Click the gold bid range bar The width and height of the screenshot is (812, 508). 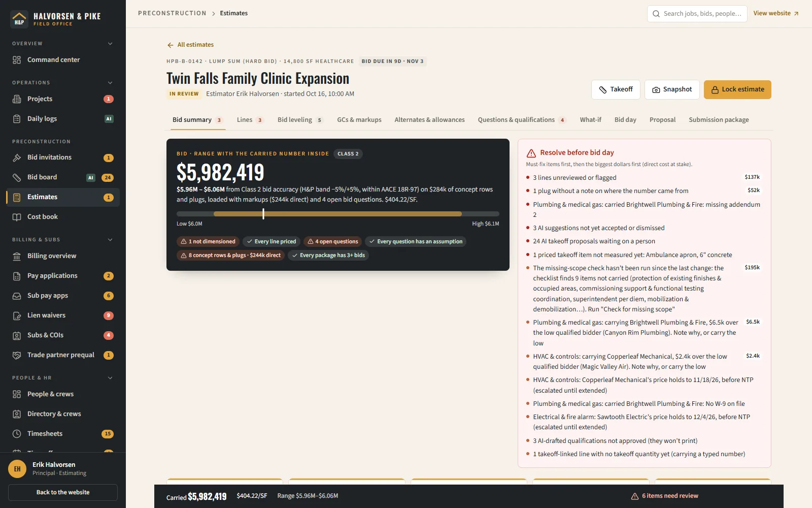point(337,214)
